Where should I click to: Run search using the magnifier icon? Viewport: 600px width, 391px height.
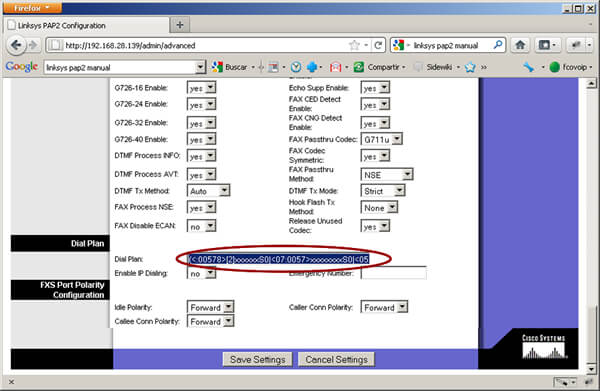click(497, 45)
